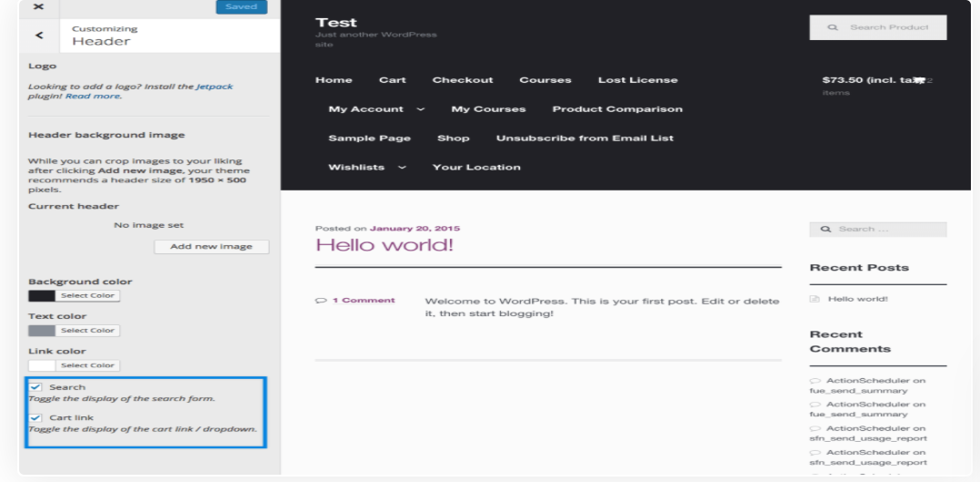Navigate to the Shop menu item
Viewport: 980px width, 482px height.
pos(453,138)
